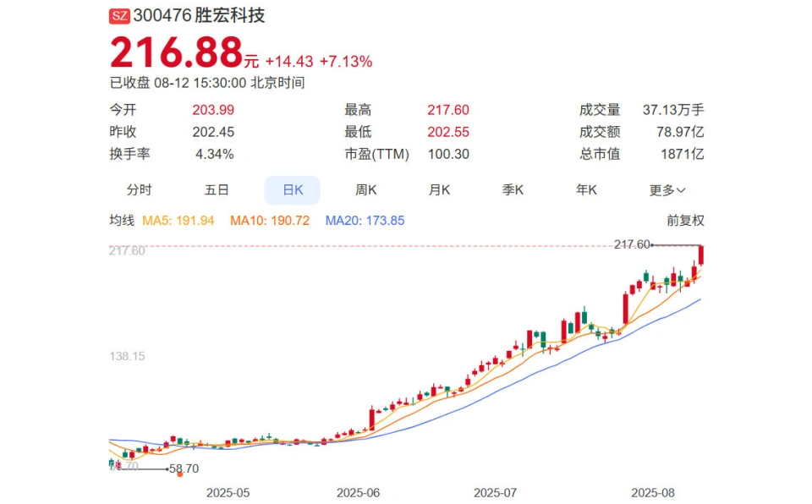Switch to the 分时 intraday tab
Viewport: 812px width, 504px height.
coord(140,190)
